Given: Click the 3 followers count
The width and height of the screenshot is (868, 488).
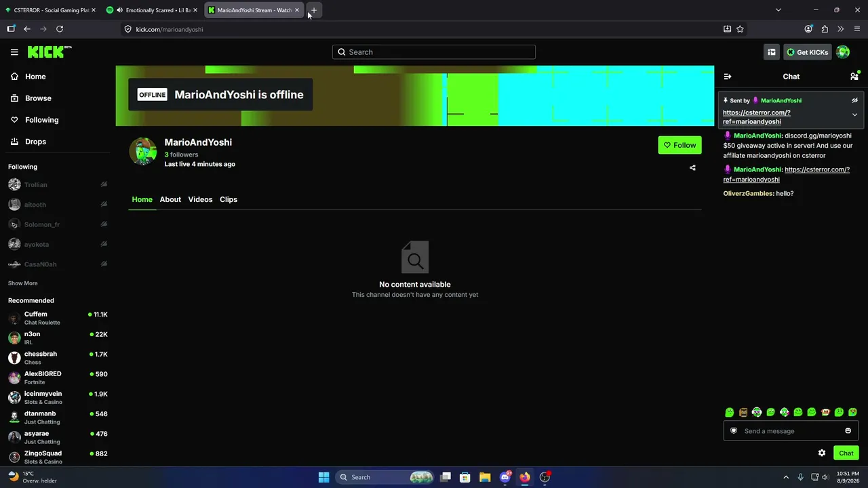Looking at the screenshot, I should [x=181, y=155].
